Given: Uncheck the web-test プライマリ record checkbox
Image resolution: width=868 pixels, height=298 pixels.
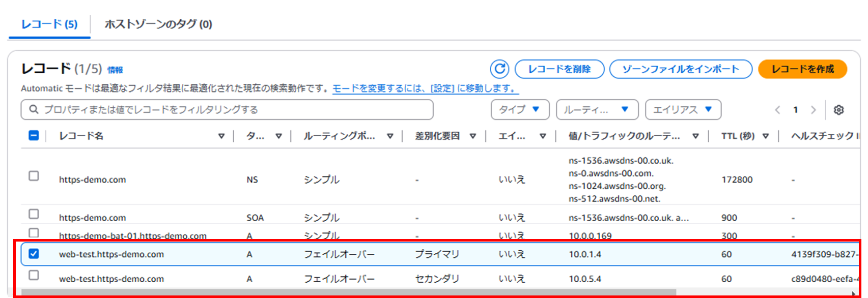Looking at the screenshot, I should [34, 253].
